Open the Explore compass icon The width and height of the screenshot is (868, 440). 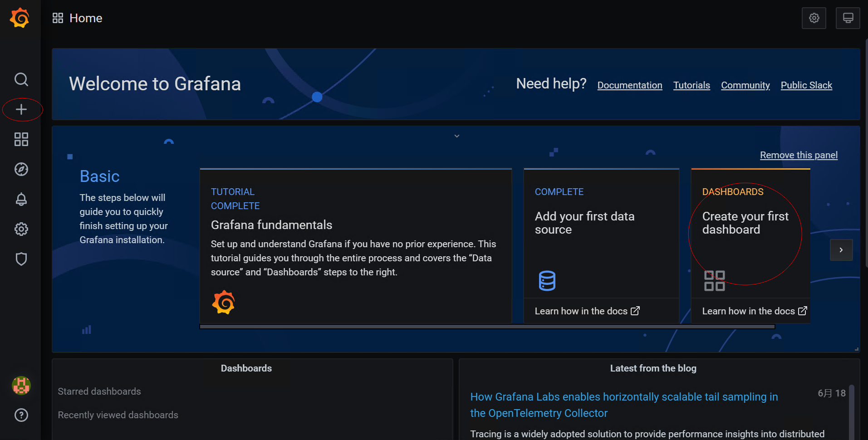point(21,169)
